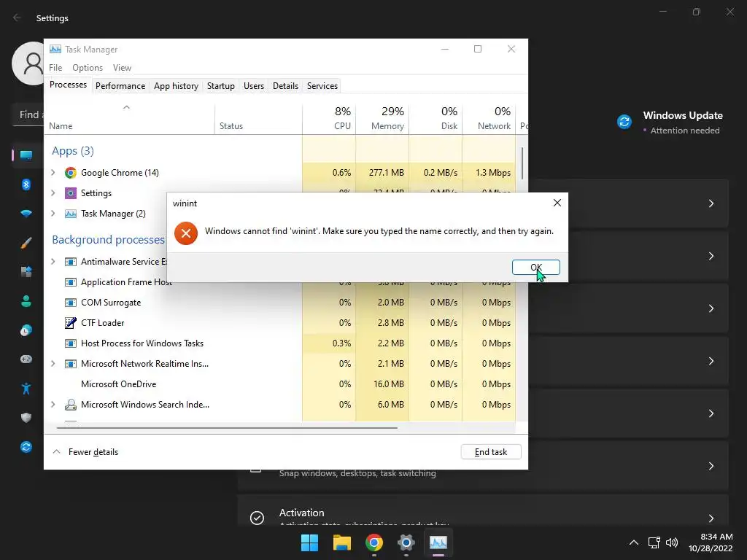Expand the Google Chrome process group
Screen dimensions: 747x560
click(53, 172)
